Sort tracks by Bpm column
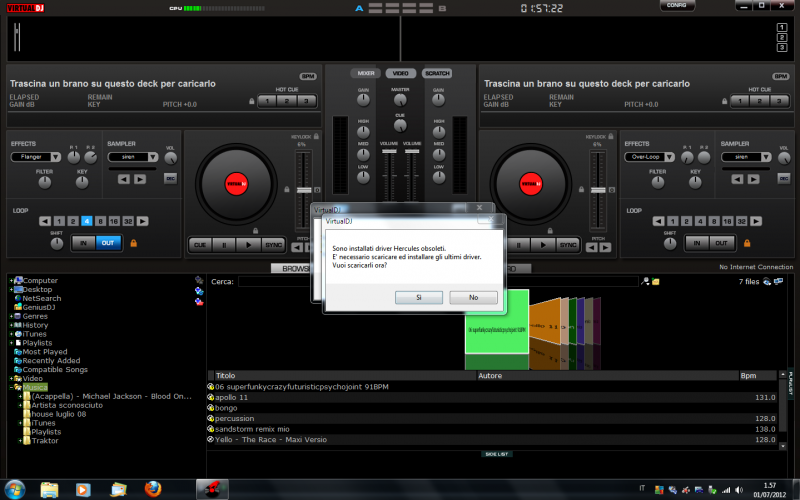 point(758,376)
